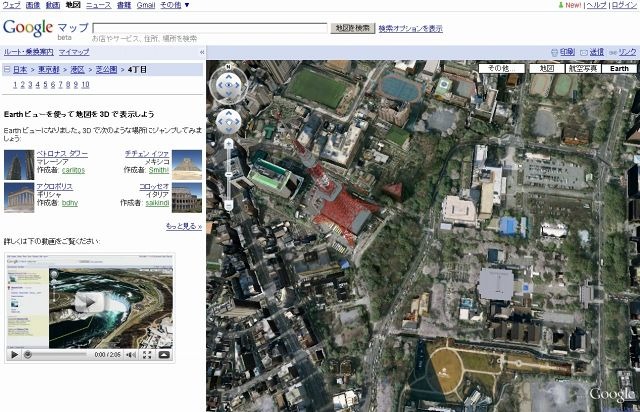Screen dimensions: 640x412
Task: Click the 送信 send link
Action: tap(596, 52)
